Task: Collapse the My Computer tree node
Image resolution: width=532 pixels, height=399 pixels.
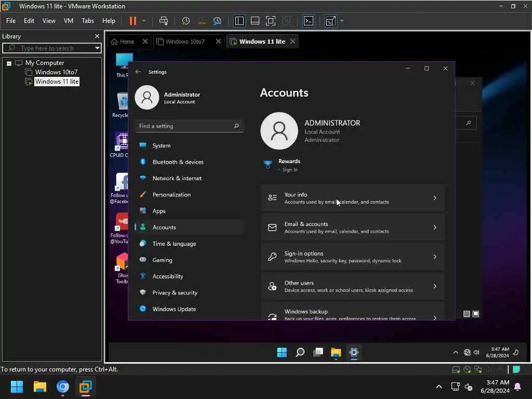Action: (x=9, y=63)
